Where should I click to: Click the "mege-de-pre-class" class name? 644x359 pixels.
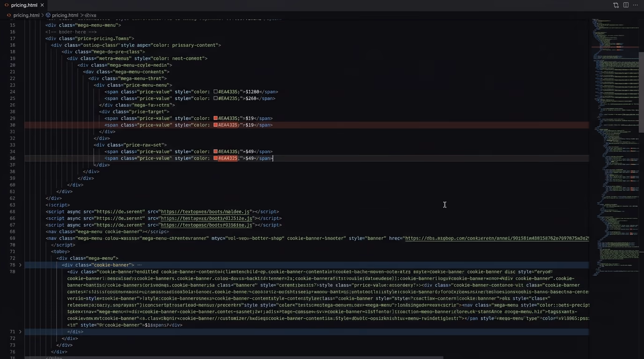pos(117,52)
